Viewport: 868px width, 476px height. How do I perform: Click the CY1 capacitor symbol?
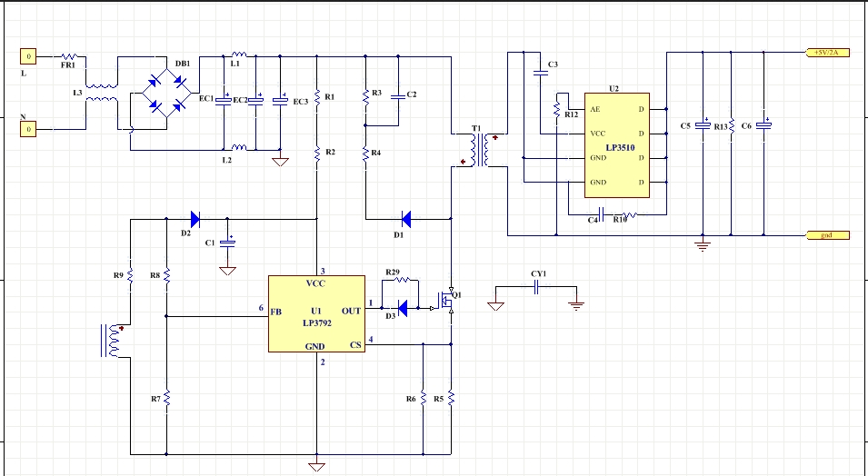[537, 287]
